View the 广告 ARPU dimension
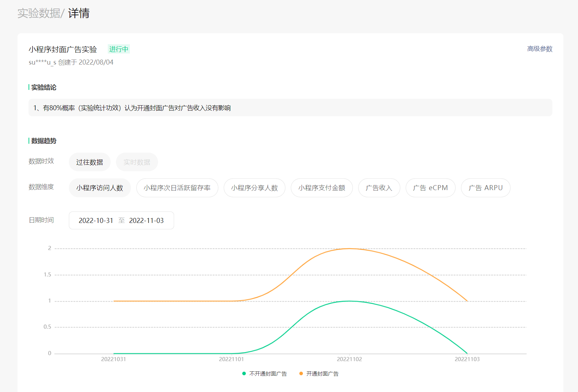The height and width of the screenshot is (392, 578). point(485,188)
